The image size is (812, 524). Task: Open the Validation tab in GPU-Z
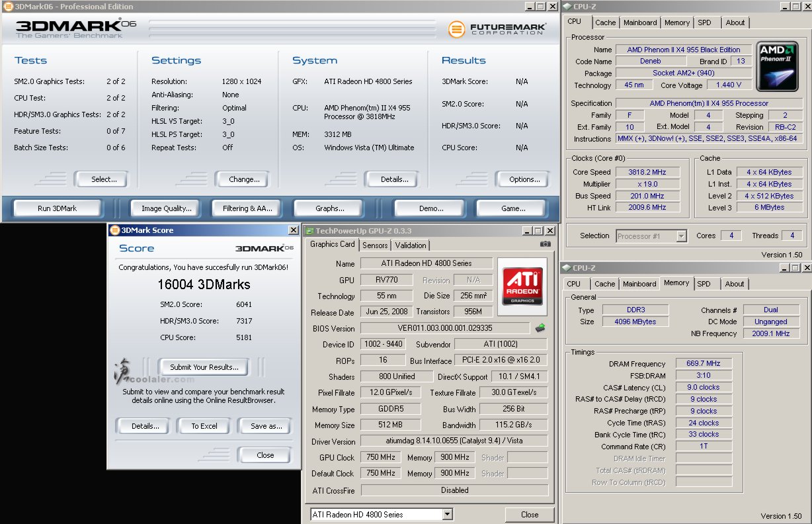[x=411, y=245]
